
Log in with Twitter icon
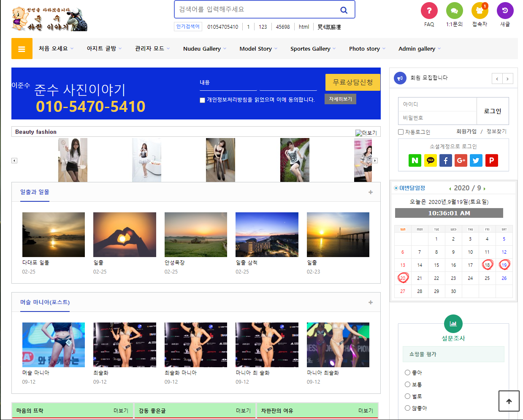(x=476, y=160)
